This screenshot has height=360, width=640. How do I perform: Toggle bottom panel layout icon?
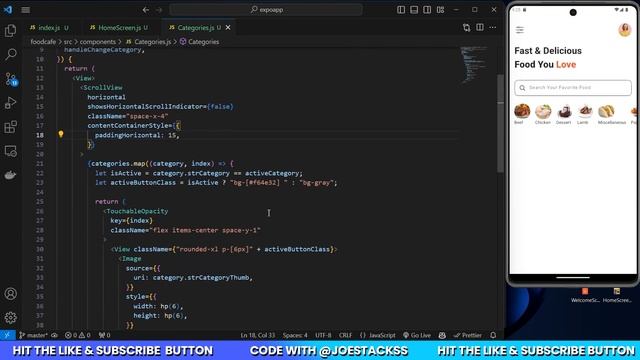coord(414,9)
